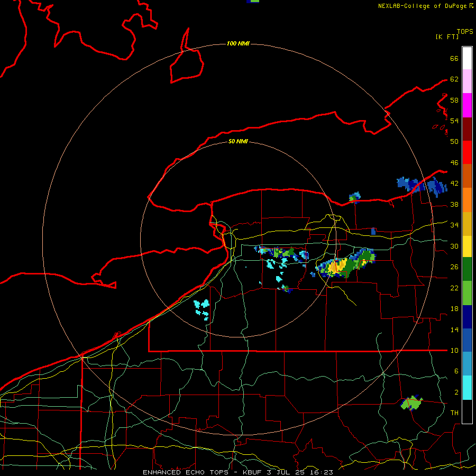This screenshot has height=476, width=476.
Task: Click the TOPS legend title
Action: pyautogui.click(x=465, y=32)
